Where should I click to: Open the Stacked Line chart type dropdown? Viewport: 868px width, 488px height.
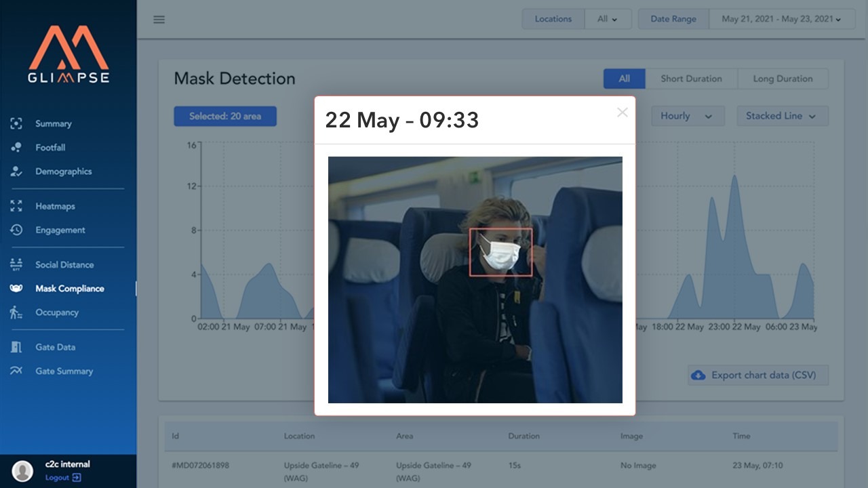click(x=781, y=116)
